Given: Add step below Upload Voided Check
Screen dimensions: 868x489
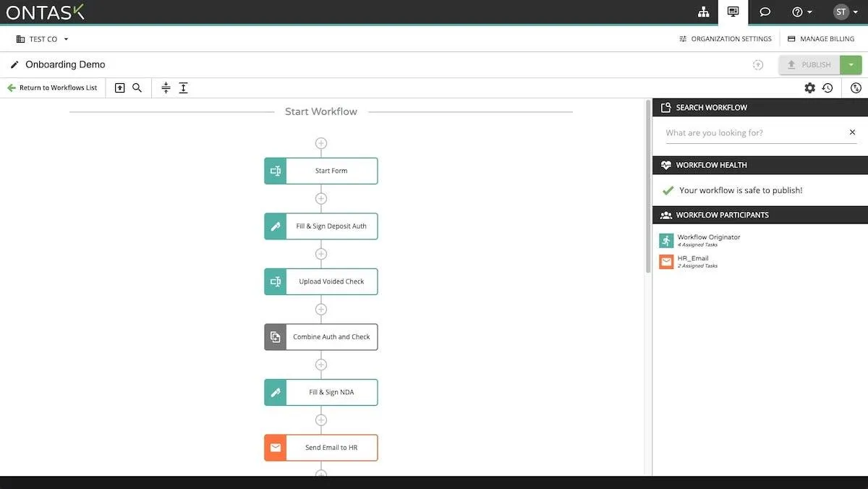Looking at the screenshot, I should tap(321, 309).
